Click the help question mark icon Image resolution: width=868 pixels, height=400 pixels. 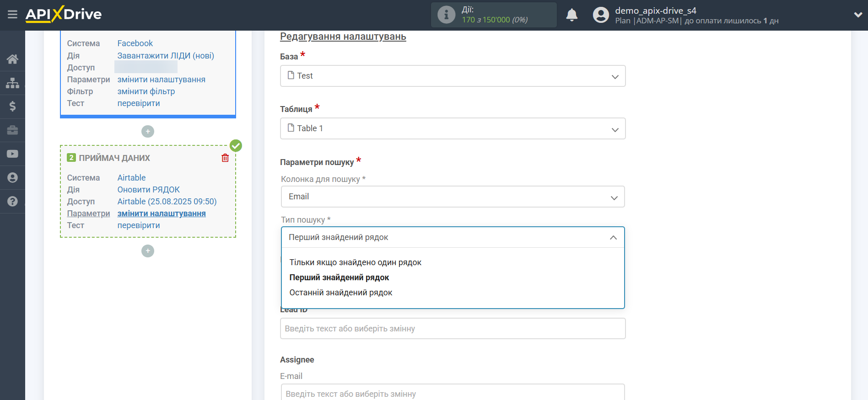(x=12, y=201)
